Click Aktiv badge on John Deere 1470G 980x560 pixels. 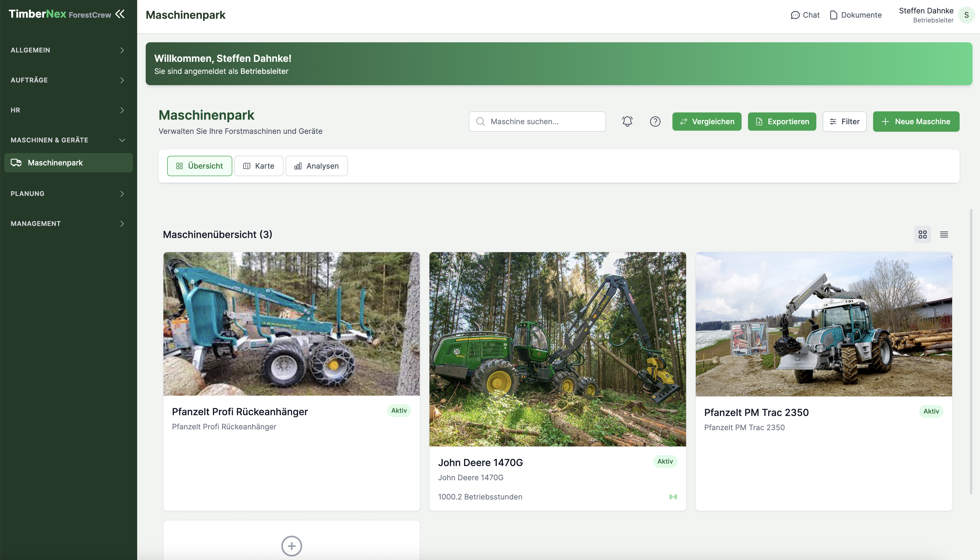(665, 461)
